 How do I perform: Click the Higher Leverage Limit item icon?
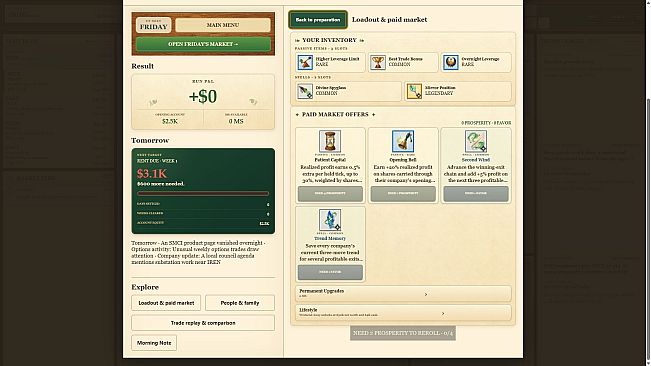(305, 62)
